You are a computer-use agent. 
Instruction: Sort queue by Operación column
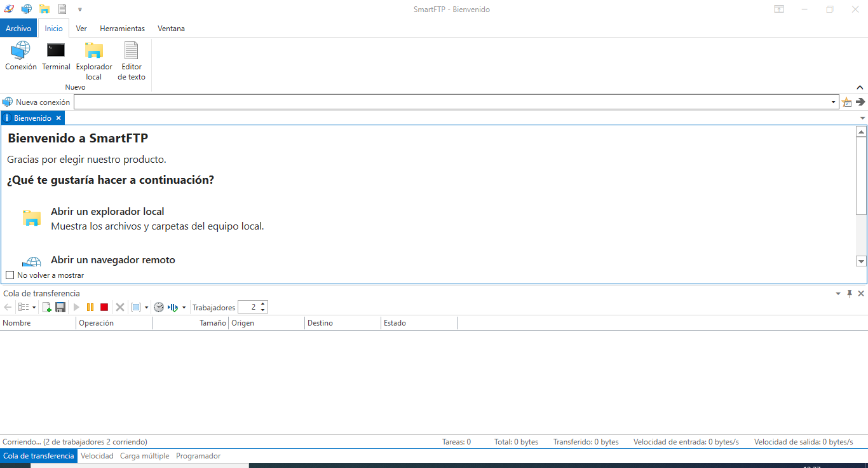click(x=114, y=323)
